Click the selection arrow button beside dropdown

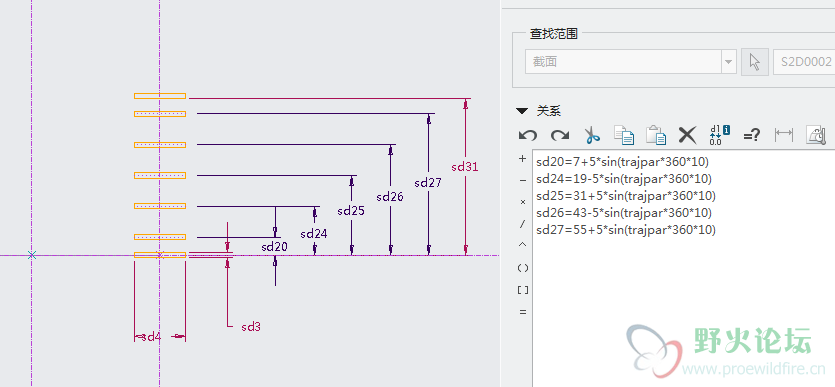(x=755, y=62)
